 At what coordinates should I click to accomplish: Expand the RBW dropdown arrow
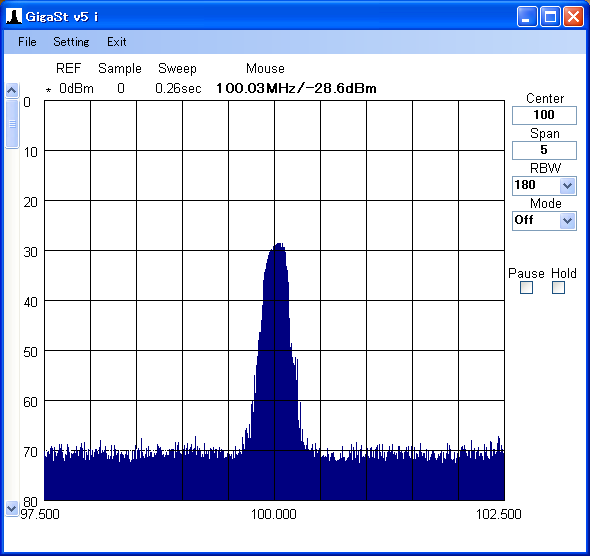pyautogui.click(x=567, y=185)
